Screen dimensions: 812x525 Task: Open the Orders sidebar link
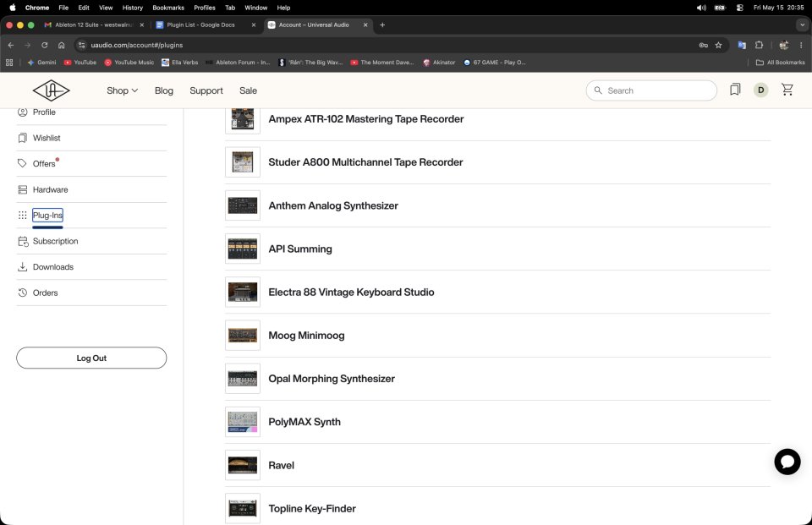(x=45, y=293)
